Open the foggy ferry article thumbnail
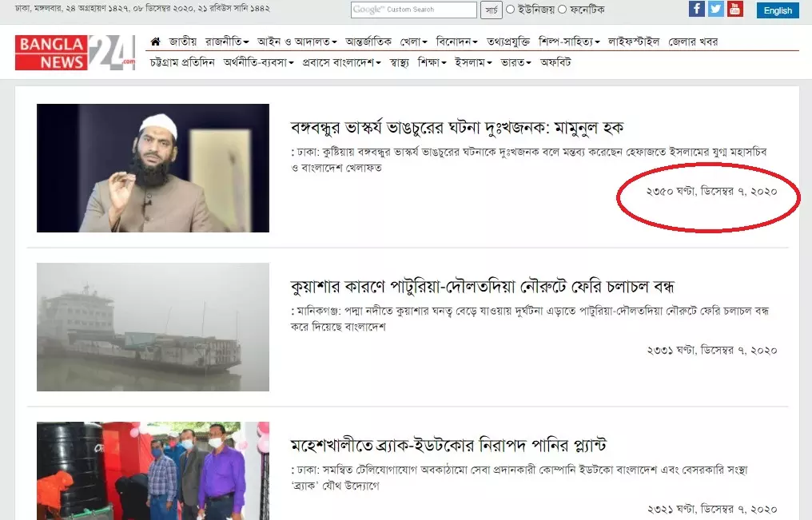812x520 pixels. 153,327
